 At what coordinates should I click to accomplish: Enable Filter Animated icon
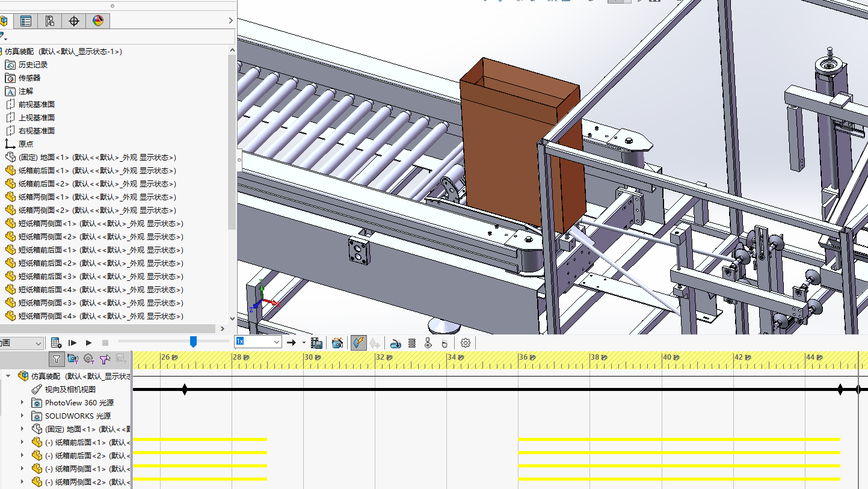click(x=73, y=359)
